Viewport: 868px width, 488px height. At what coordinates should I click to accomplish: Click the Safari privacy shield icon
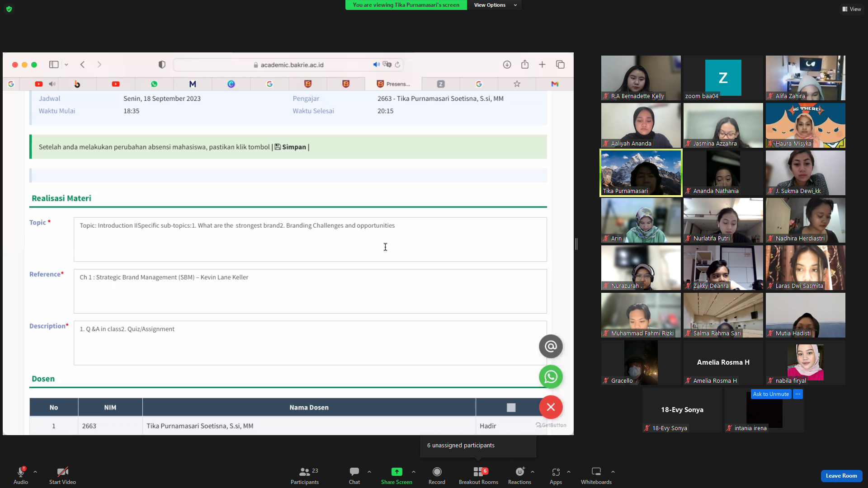point(162,65)
